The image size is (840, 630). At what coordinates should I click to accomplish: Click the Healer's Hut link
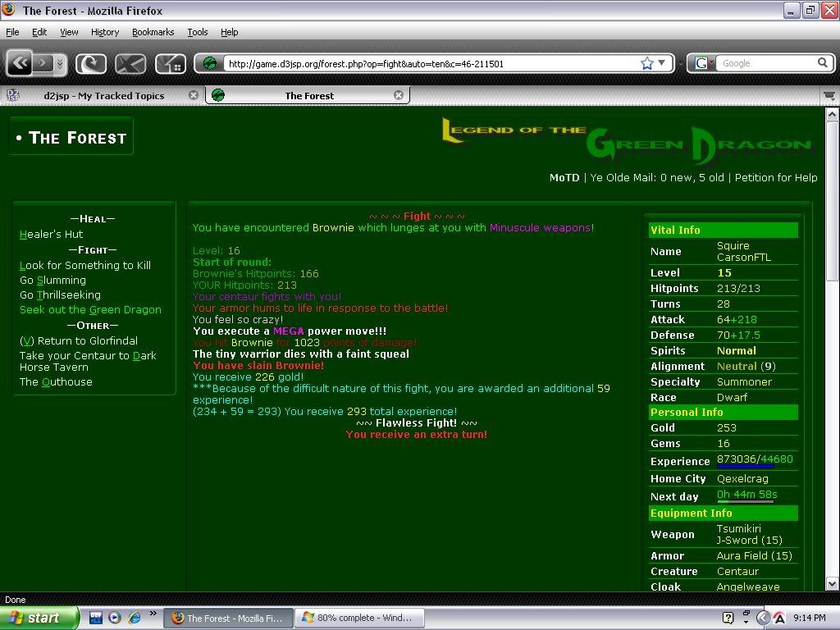coord(52,235)
